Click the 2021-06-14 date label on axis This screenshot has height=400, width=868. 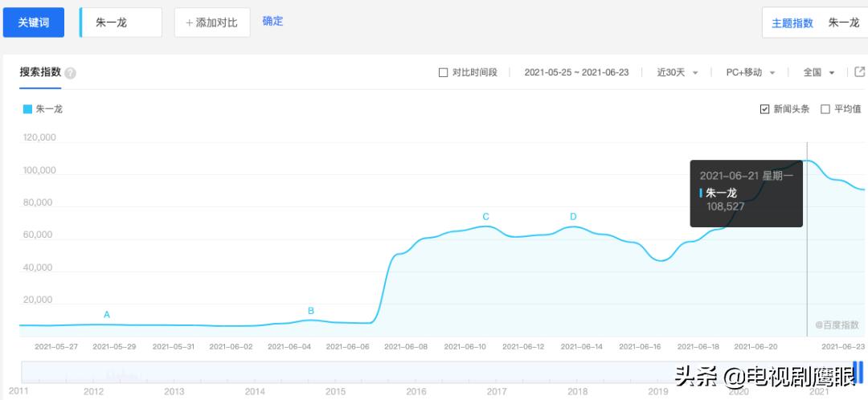click(x=582, y=347)
